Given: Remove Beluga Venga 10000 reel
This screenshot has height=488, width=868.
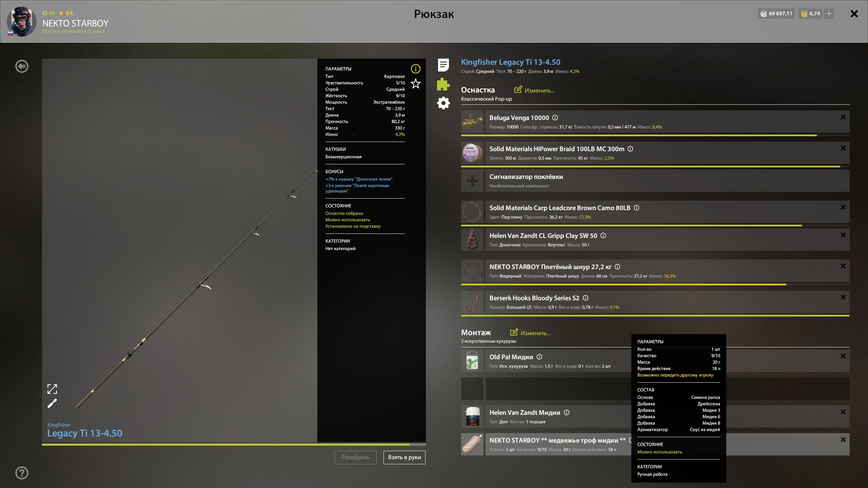Looking at the screenshot, I should (843, 117).
